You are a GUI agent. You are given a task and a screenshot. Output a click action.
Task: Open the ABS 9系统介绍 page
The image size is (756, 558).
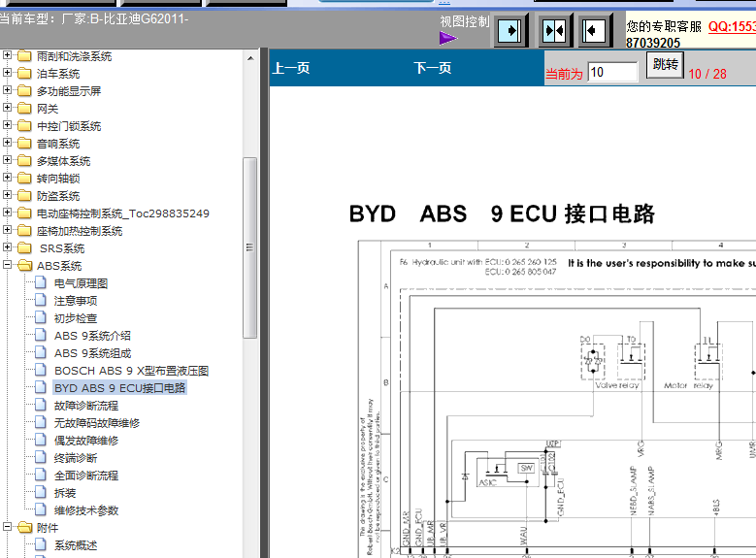[x=92, y=336]
